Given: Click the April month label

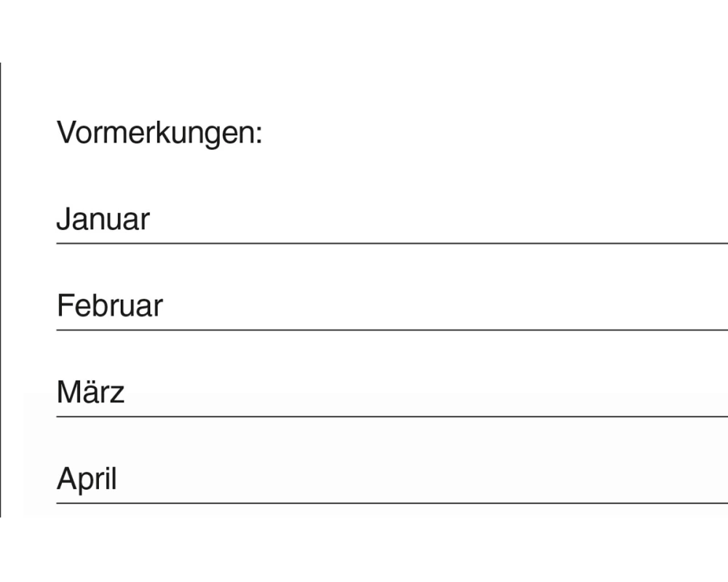Looking at the screenshot, I should click(x=87, y=479).
